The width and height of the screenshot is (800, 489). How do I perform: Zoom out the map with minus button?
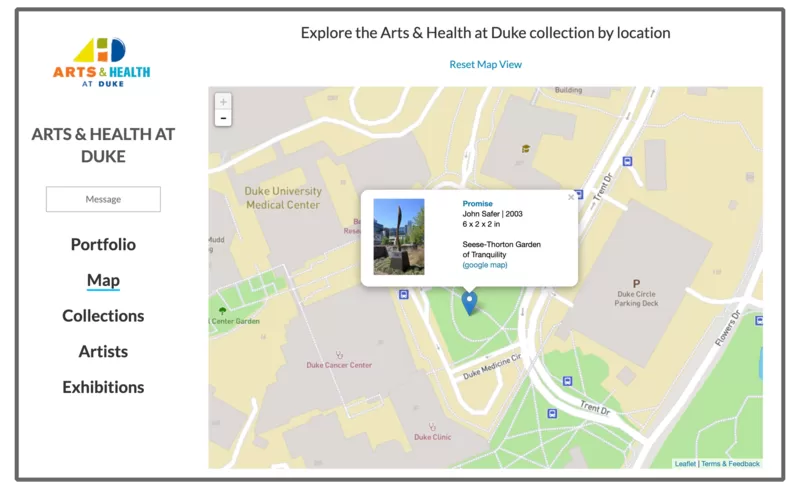223,118
